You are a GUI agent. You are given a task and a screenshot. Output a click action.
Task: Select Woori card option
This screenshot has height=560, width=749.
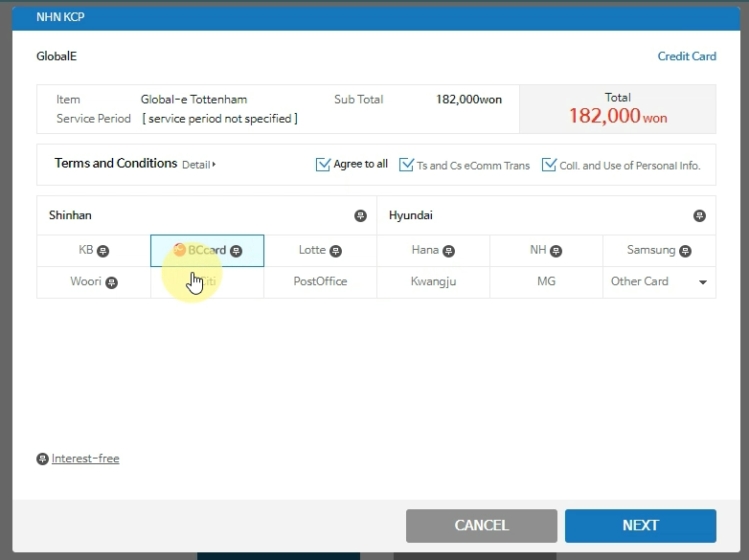click(x=94, y=282)
